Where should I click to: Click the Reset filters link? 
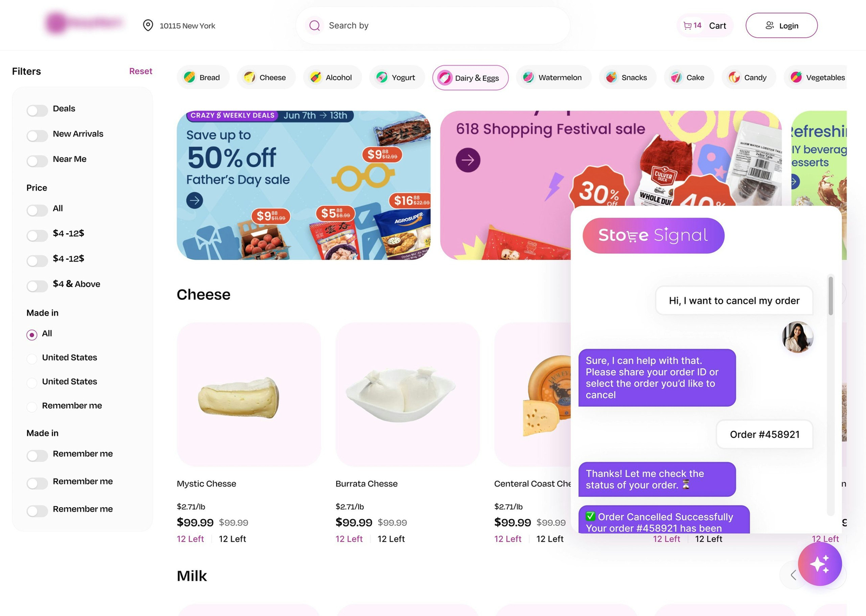pyautogui.click(x=141, y=71)
